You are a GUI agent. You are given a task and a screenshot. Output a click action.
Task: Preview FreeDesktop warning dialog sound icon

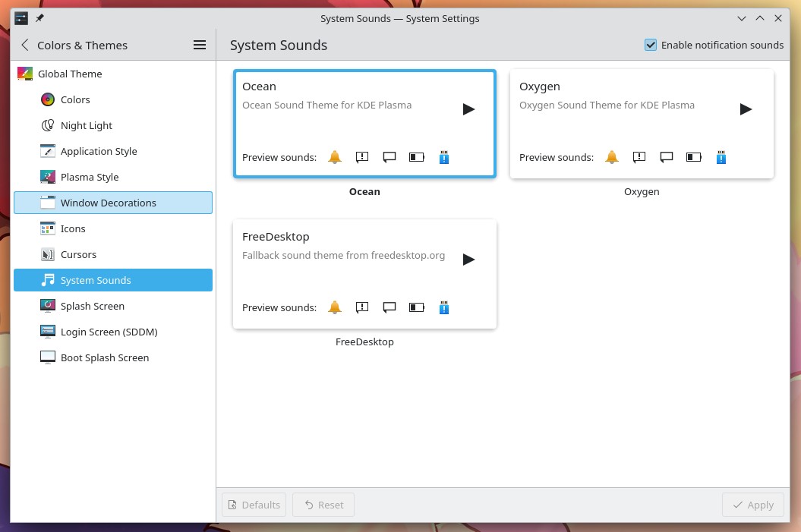coord(361,307)
